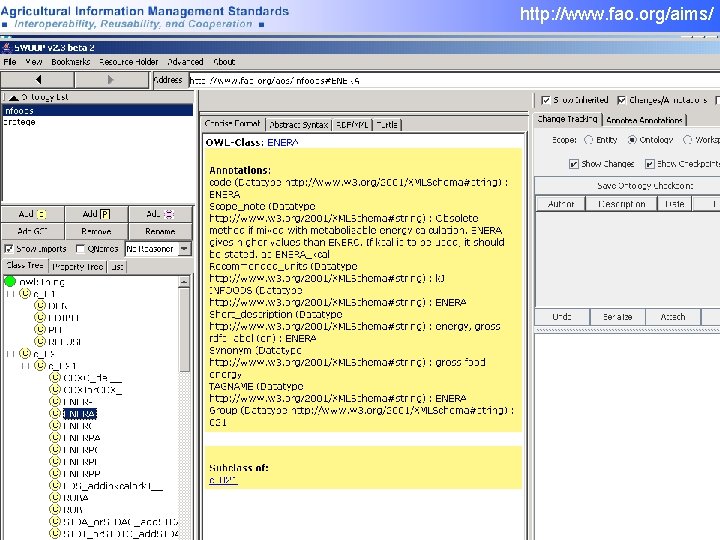
Task: Click the Rename button
Action: point(160,231)
